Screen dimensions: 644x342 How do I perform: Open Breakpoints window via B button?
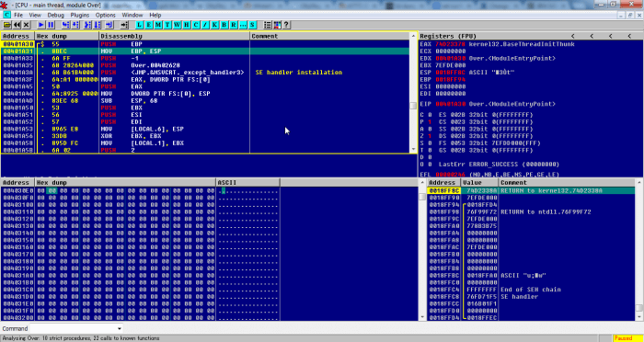[224, 25]
